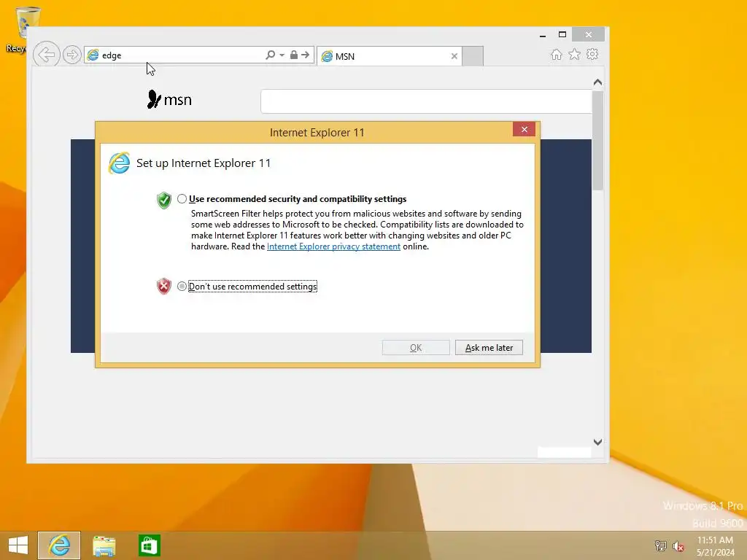Click the msn logo on the page
Screen dimensions: 747x560
point(169,99)
